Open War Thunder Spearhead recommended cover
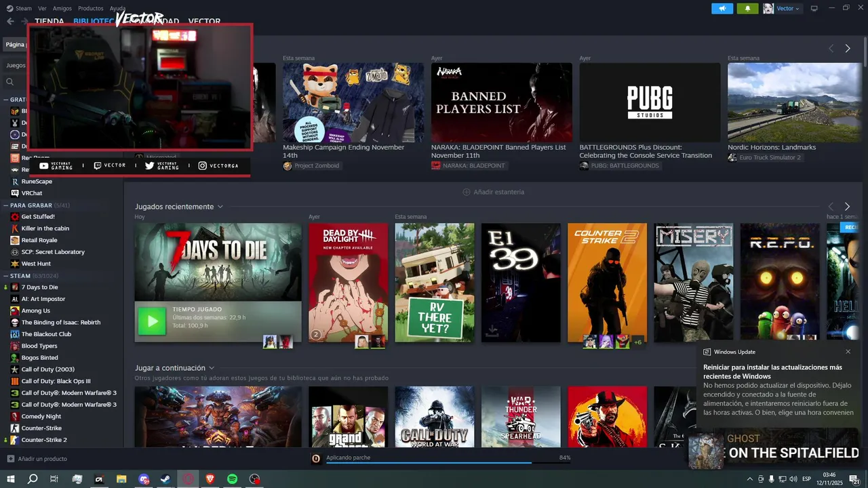The height and width of the screenshot is (488, 868). click(521, 417)
